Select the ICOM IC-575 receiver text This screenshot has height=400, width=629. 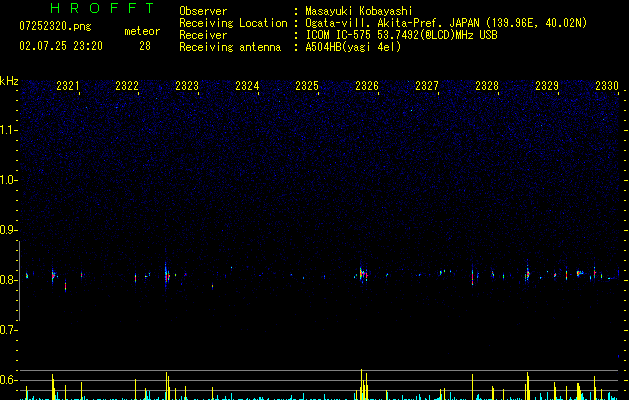click(401, 35)
